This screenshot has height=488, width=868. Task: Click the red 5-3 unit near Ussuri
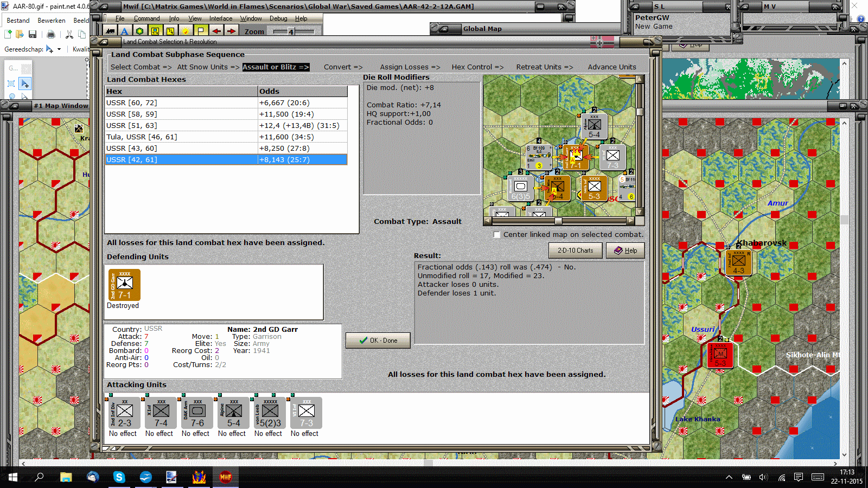[720, 355]
